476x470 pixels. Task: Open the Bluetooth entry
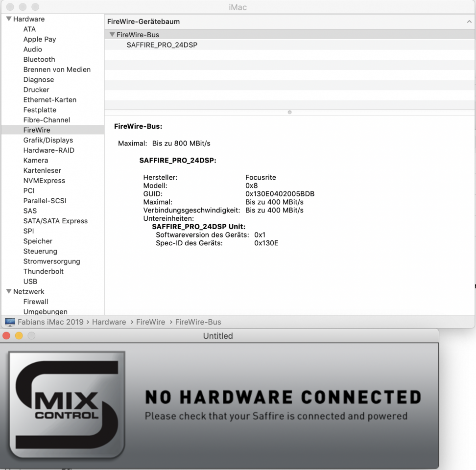(39, 59)
